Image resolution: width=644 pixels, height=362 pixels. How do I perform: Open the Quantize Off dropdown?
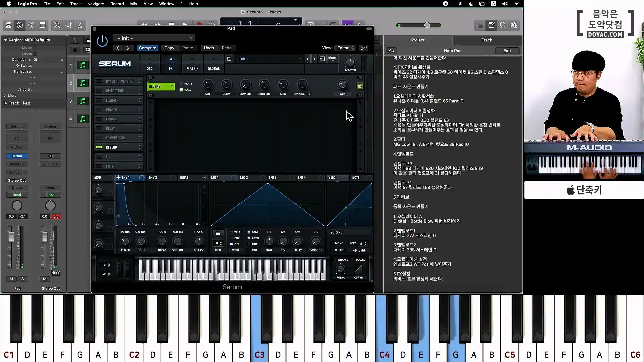47,60
